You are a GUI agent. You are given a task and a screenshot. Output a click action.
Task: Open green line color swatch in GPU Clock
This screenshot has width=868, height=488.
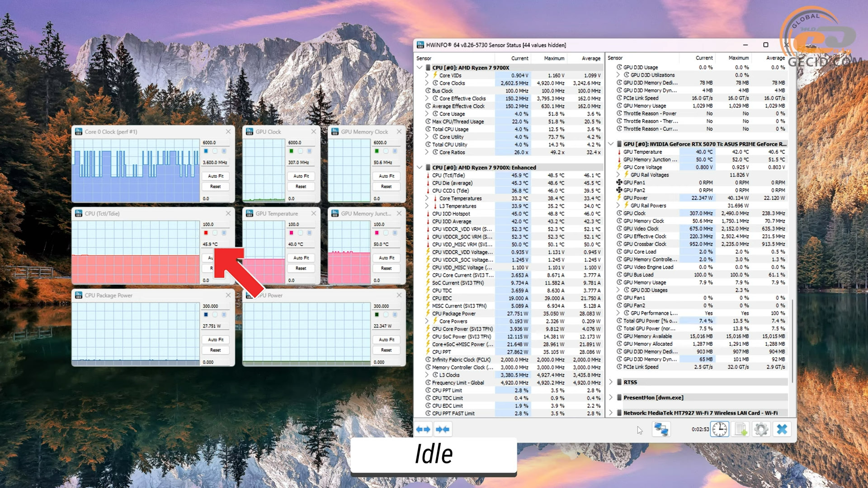tap(292, 151)
